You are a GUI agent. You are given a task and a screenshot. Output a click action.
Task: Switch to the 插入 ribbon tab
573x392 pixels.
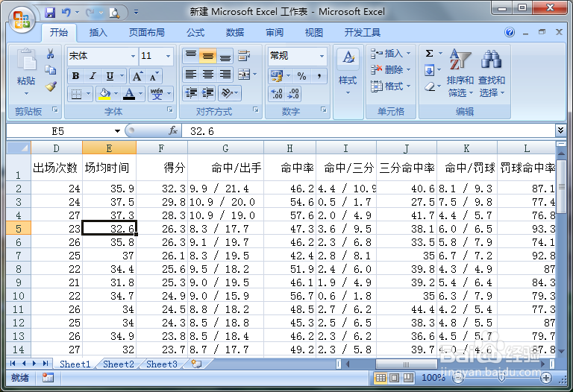[98, 33]
